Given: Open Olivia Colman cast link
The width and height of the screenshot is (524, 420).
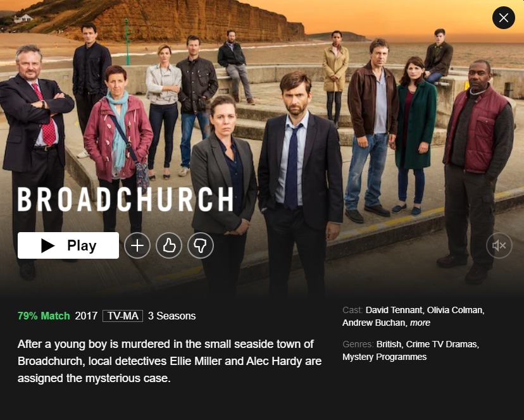Looking at the screenshot, I should click(x=456, y=310).
